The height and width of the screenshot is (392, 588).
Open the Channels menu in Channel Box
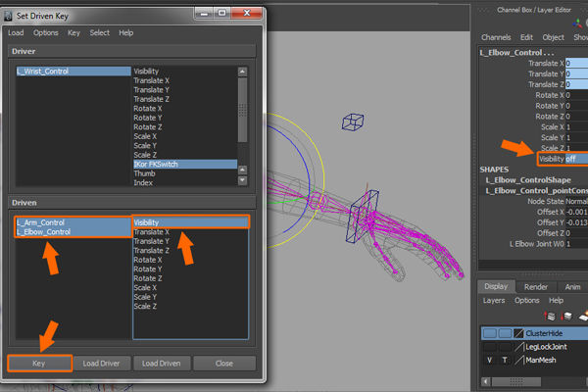496,37
